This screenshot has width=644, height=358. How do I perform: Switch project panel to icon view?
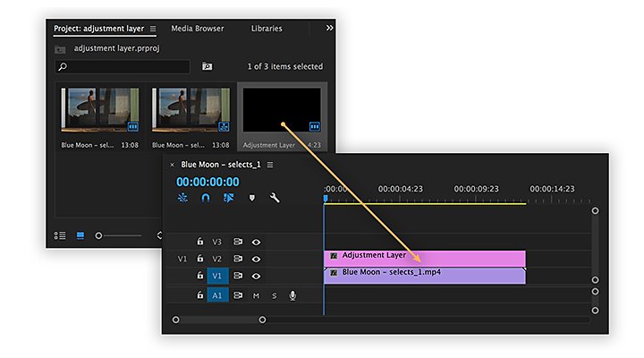tap(80, 235)
